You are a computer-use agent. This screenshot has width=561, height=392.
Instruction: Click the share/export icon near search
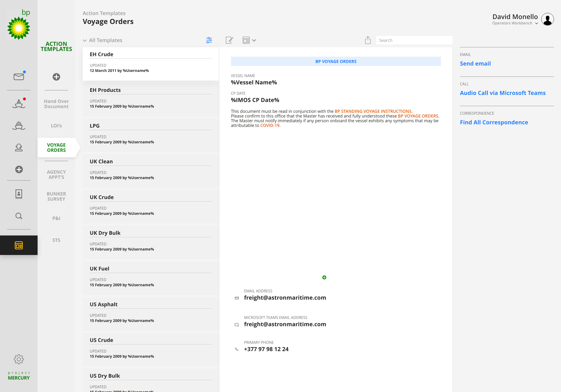(368, 40)
